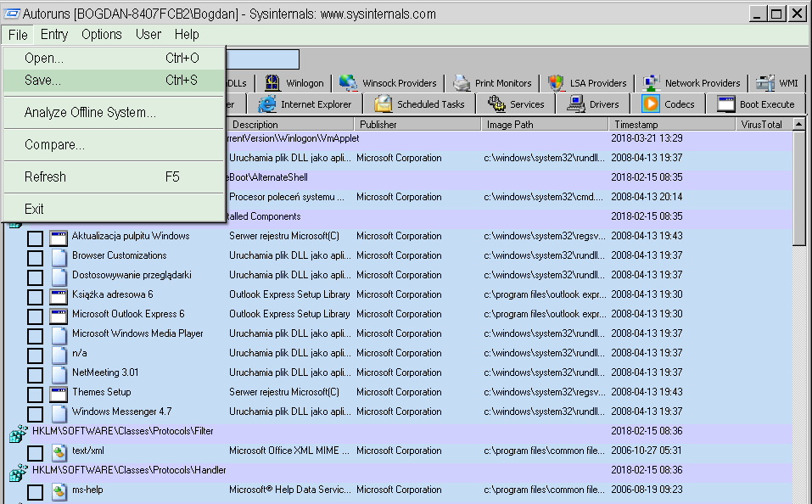
Task: Click the LSA Providers shield icon
Action: pos(556,83)
